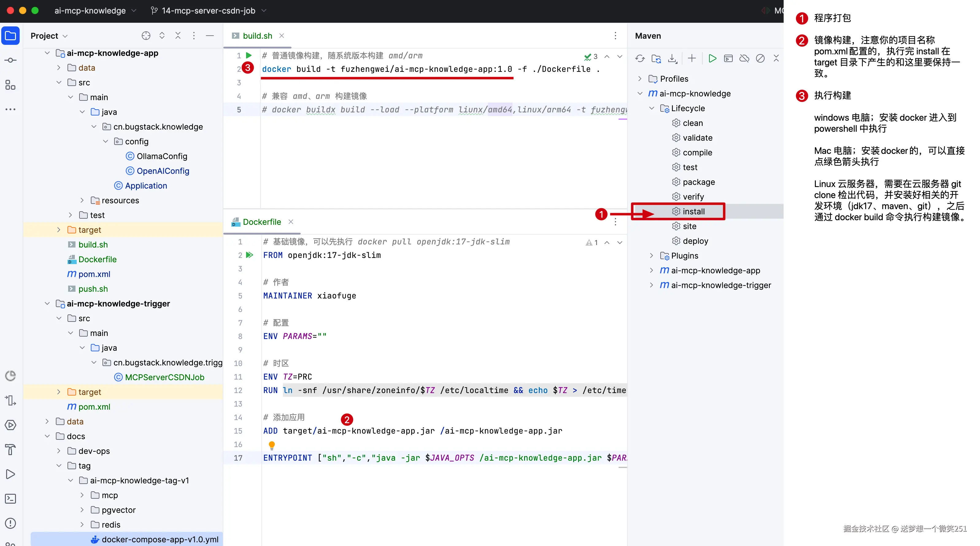Select opened file locate icon in Project
The height and width of the screenshot is (546, 980).
146,36
